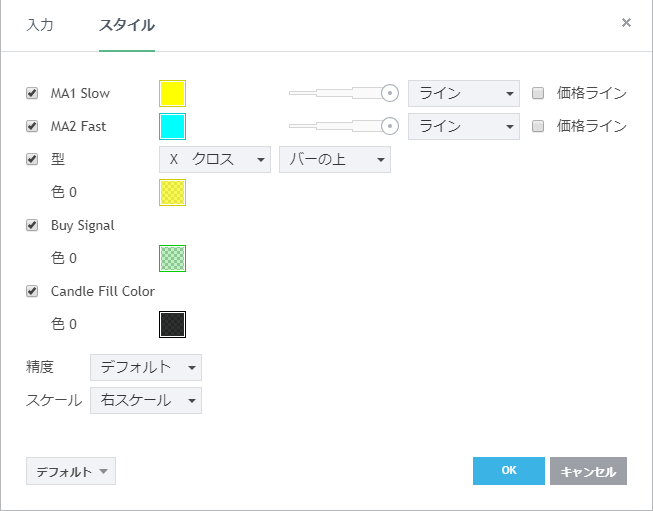Screen dimensions: 653x511
Task: Open the MA1 Slow yellow color picker
Action: point(172,93)
